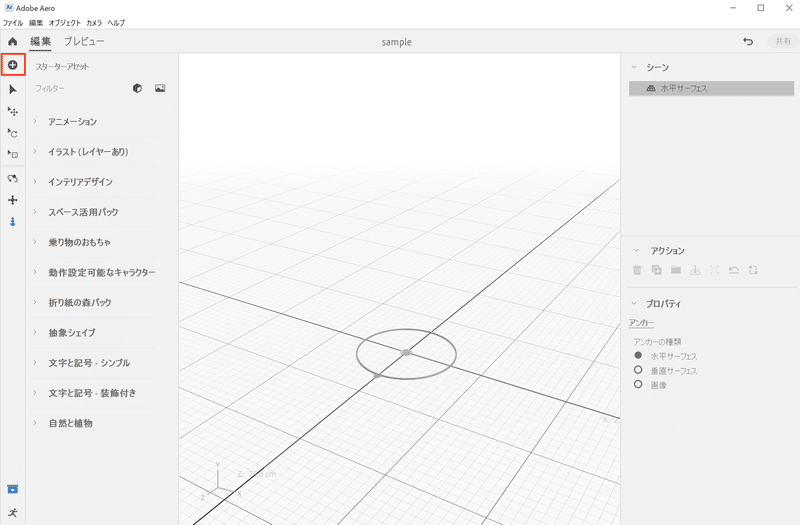This screenshot has width=800, height=525.
Task: Click the reset transform action icon
Action: (x=734, y=270)
